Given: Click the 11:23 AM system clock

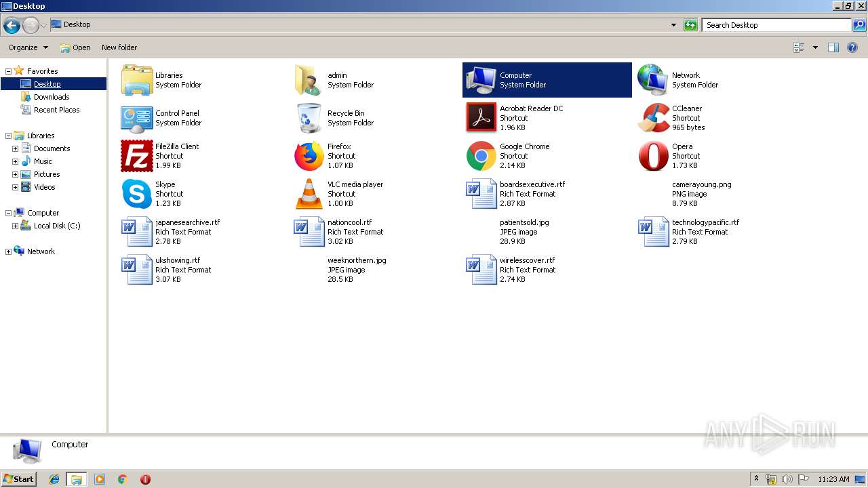Looking at the screenshot, I should tap(833, 479).
